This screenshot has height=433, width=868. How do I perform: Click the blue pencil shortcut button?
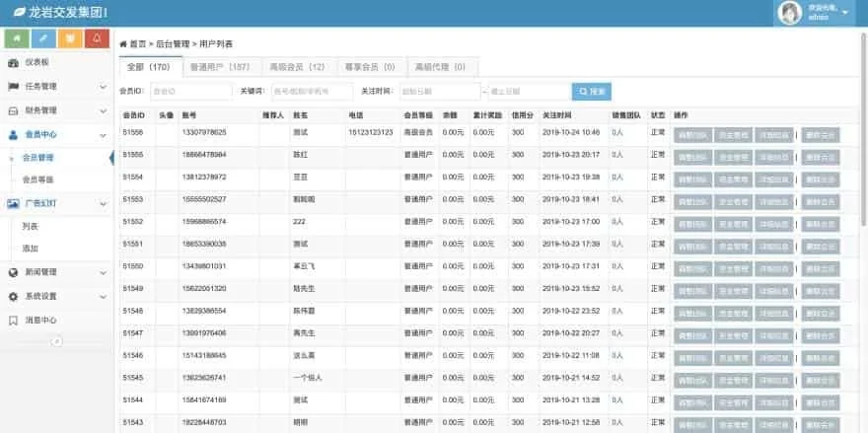(x=43, y=38)
